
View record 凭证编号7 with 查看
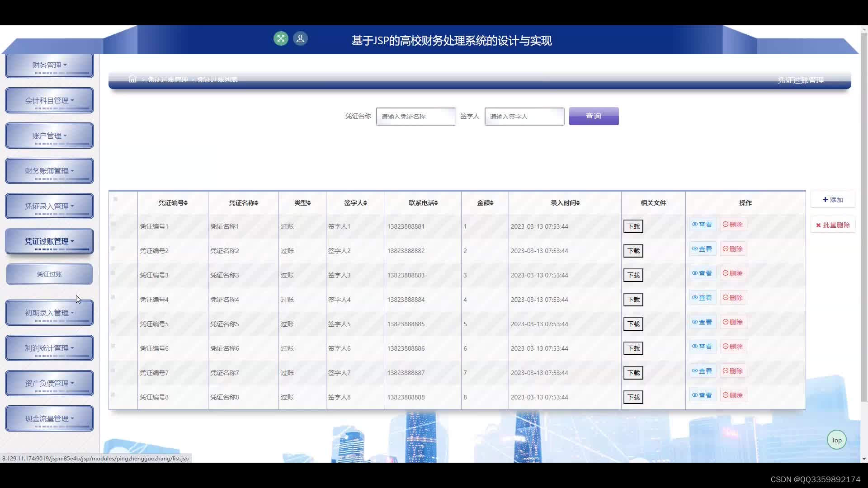tap(702, 371)
